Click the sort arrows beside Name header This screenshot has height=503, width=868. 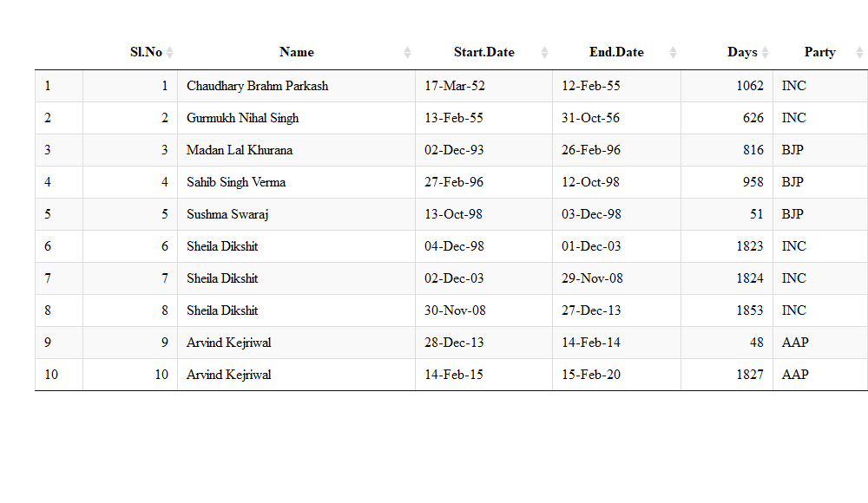click(x=408, y=53)
